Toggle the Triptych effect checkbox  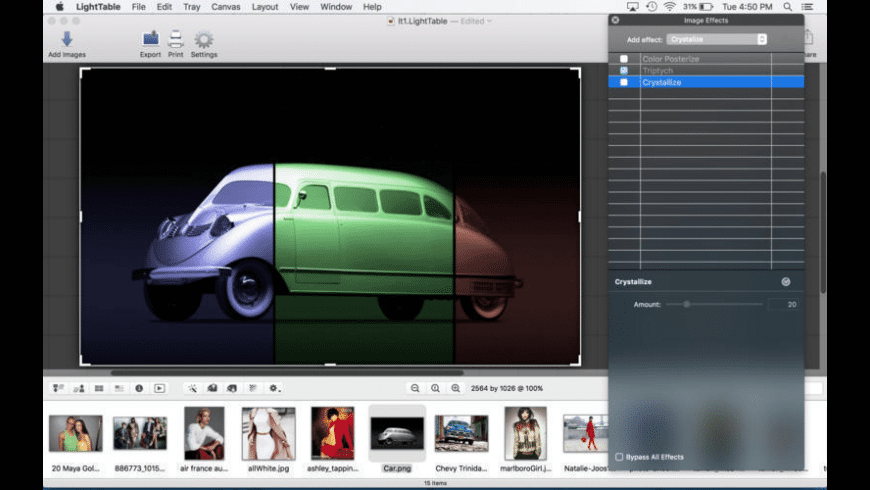pyautogui.click(x=624, y=71)
